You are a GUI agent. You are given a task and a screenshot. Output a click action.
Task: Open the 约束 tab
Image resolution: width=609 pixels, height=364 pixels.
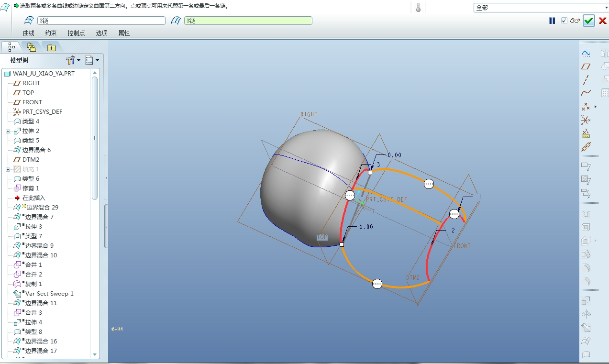click(51, 33)
